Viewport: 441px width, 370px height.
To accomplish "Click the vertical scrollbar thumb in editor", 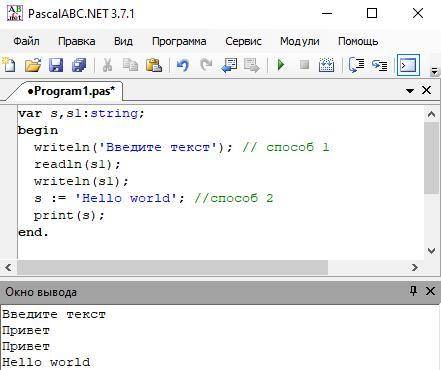I will tap(431, 158).
